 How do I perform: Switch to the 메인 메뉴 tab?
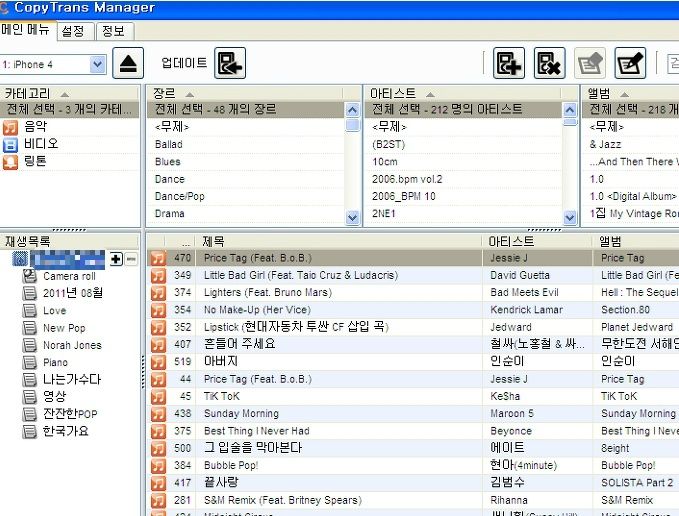tap(27, 30)
